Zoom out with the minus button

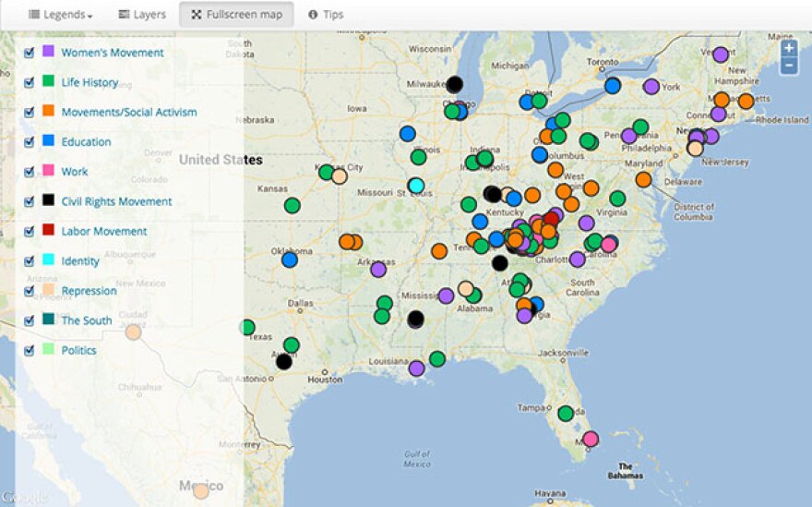tap(789, 66)
